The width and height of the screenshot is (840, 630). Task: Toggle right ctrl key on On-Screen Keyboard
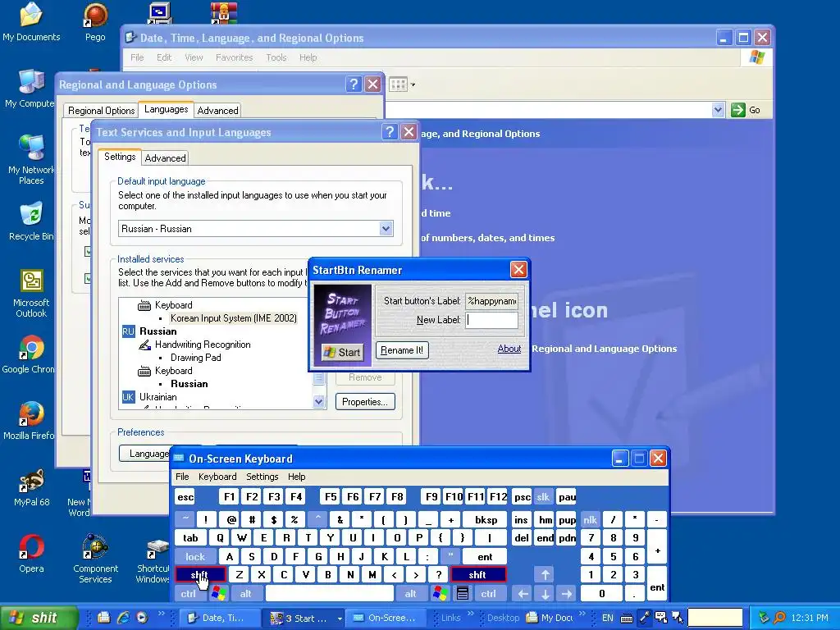[x=489, y=594]
